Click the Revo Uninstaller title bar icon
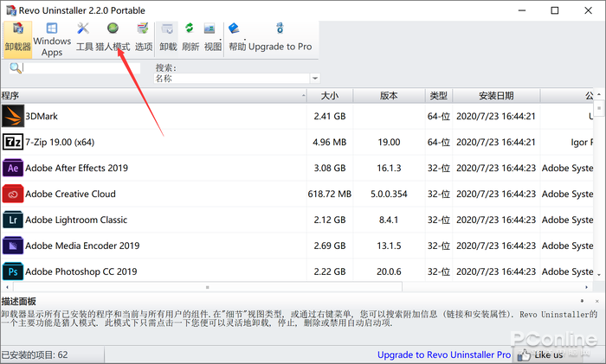The image size is (606, 364). [11, 10]
